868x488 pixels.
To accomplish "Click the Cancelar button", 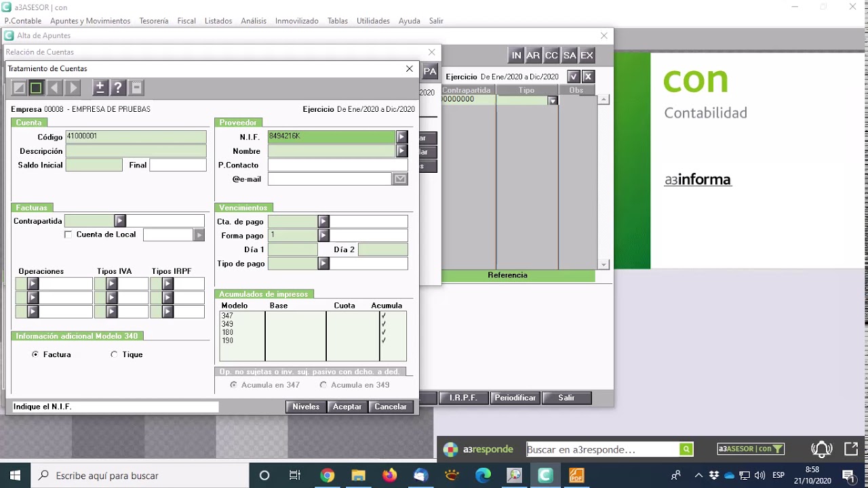I will click(x=391, y=407).
